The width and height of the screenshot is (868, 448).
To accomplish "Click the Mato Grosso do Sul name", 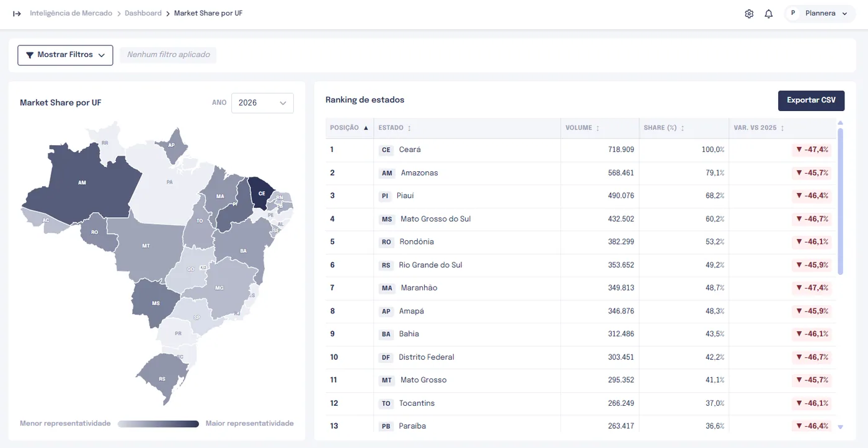I will point(436,219).
